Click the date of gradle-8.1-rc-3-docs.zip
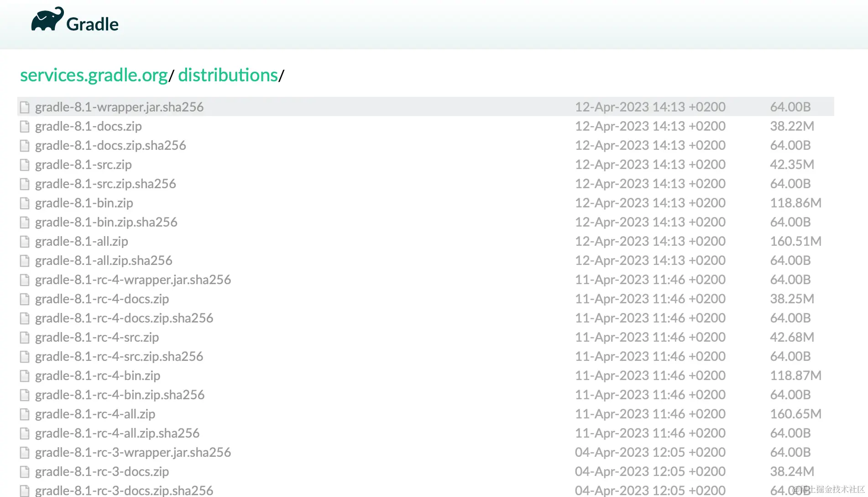868x497 pixels. coord(650,471)
